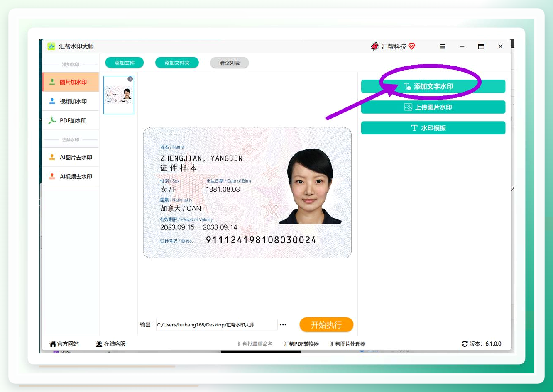Click the refresh icon beside 版本

point(465,344)
